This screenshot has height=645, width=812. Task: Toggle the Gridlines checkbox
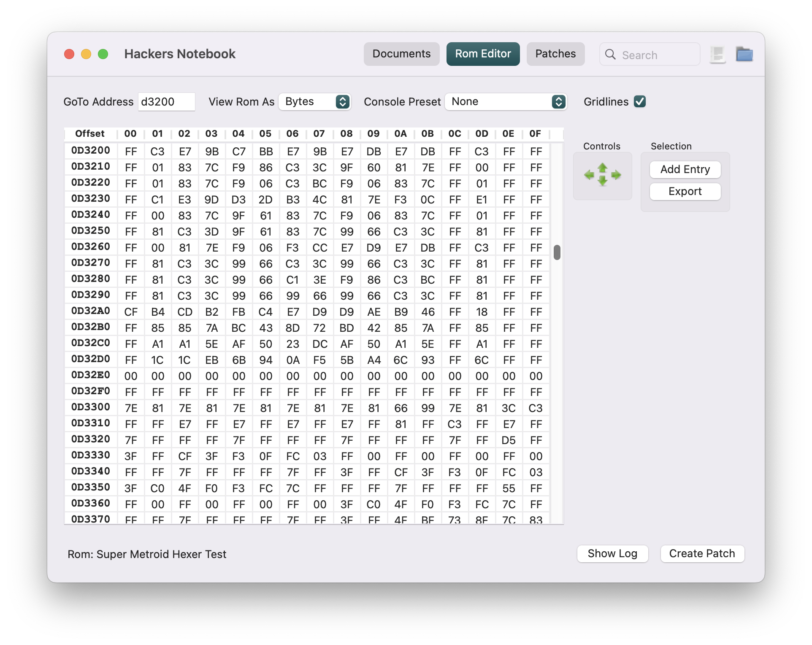pos(640,101)
